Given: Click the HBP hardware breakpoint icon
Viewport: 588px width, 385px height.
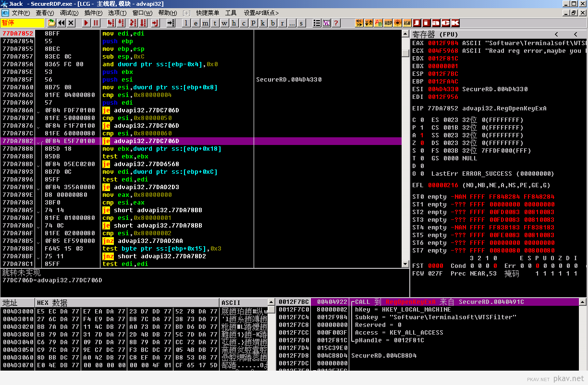Looking at the screenshot, I should tap(388, 23).
